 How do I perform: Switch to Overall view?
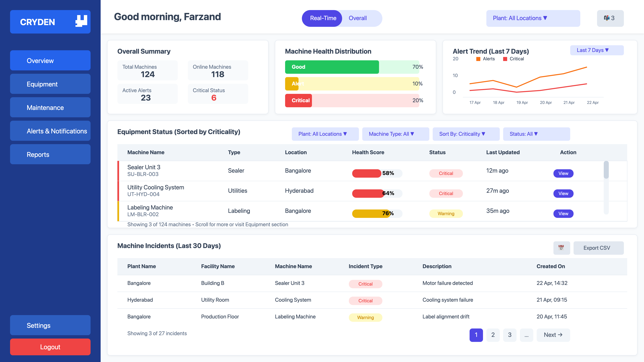click(x=358, y=18)
